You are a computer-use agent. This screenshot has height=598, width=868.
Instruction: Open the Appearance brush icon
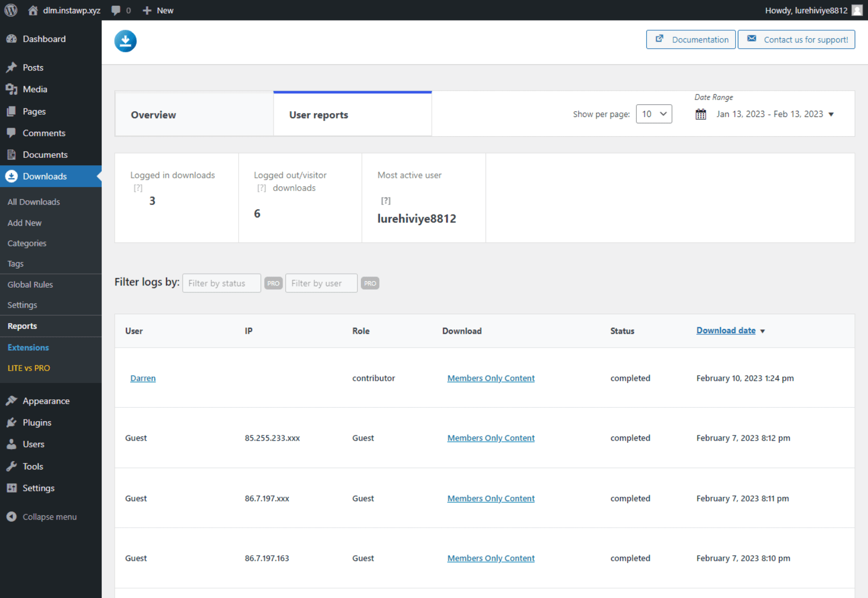12,401
